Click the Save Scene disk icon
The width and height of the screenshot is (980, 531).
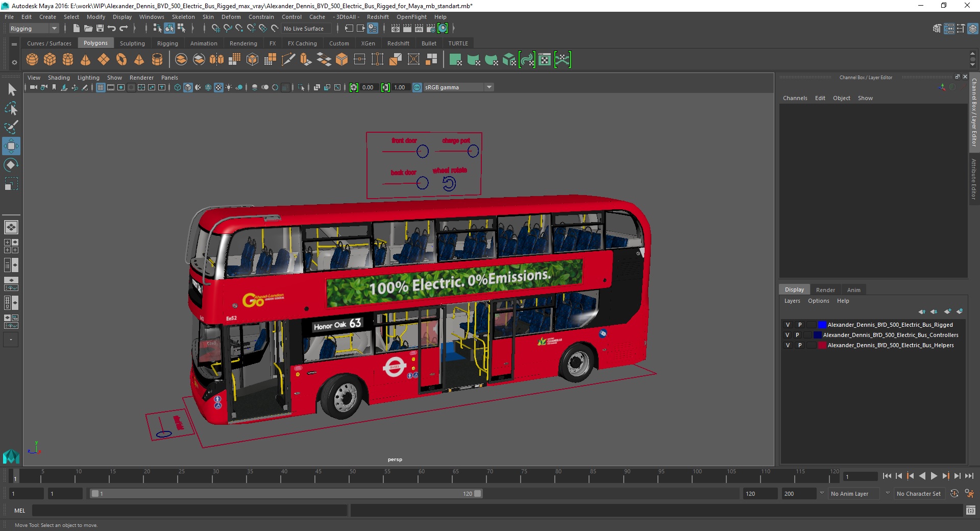click(100, 29)
